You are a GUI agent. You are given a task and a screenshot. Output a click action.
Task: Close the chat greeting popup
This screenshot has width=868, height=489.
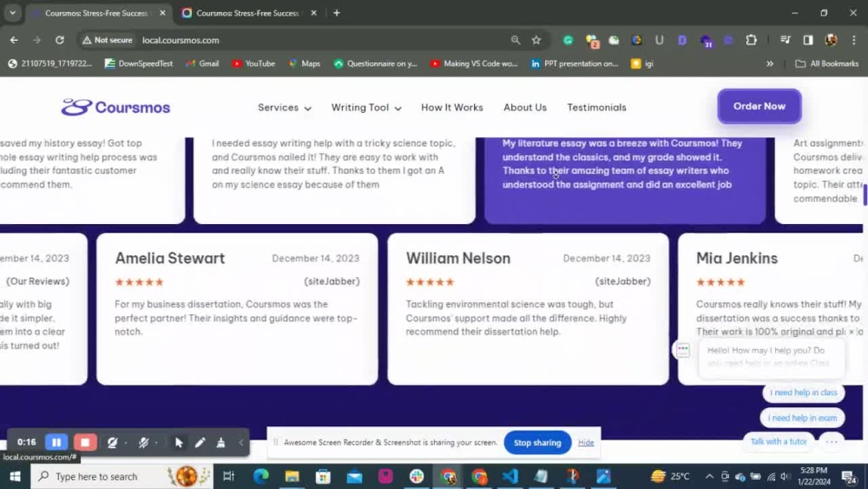tap(852, 331)
